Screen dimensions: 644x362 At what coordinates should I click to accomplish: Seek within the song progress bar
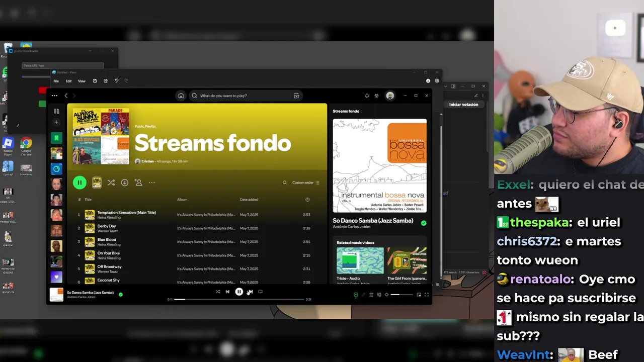(239, 299)
